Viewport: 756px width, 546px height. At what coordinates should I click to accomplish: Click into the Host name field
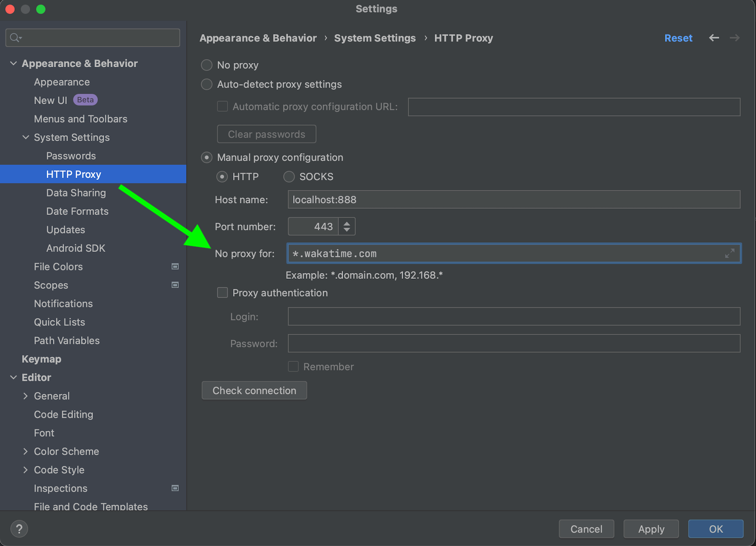pyautogui.click(x=513, y=199)
